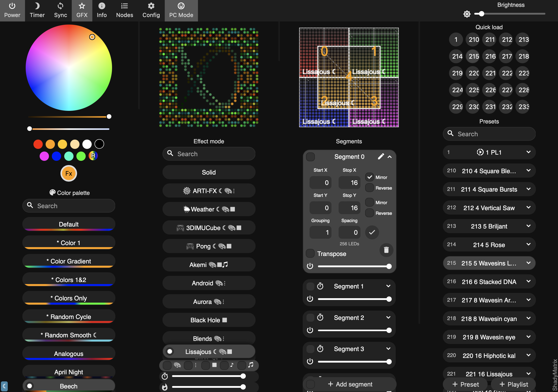
Task: Click the Presets search field
Action: [x=489, y=134]
